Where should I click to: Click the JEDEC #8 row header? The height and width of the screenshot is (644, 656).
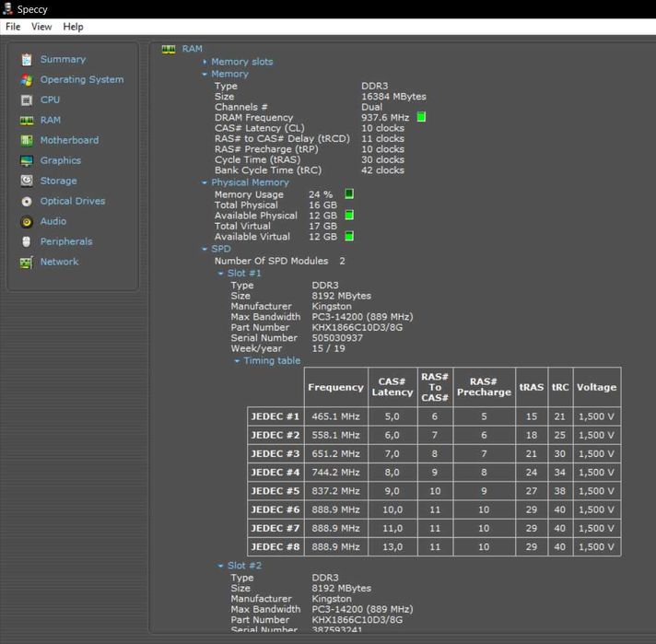[x=275, y=547]
